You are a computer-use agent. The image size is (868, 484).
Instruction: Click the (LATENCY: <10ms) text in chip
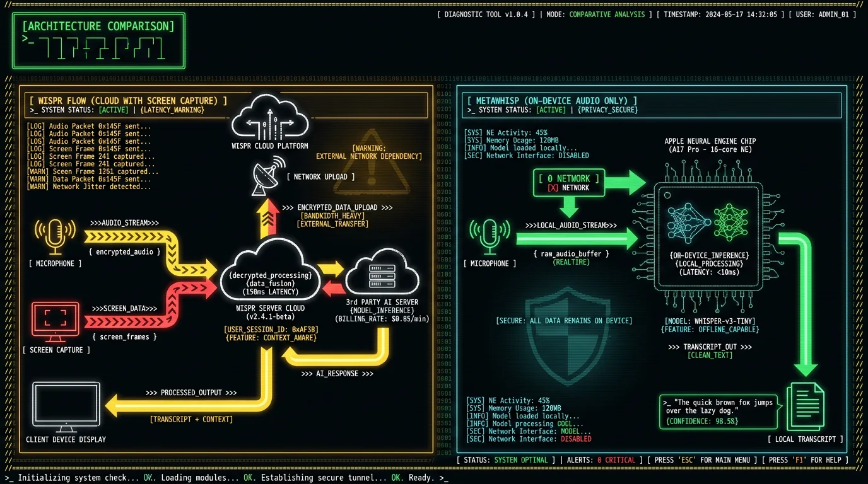pyautogui.click(x=709, y=272)
